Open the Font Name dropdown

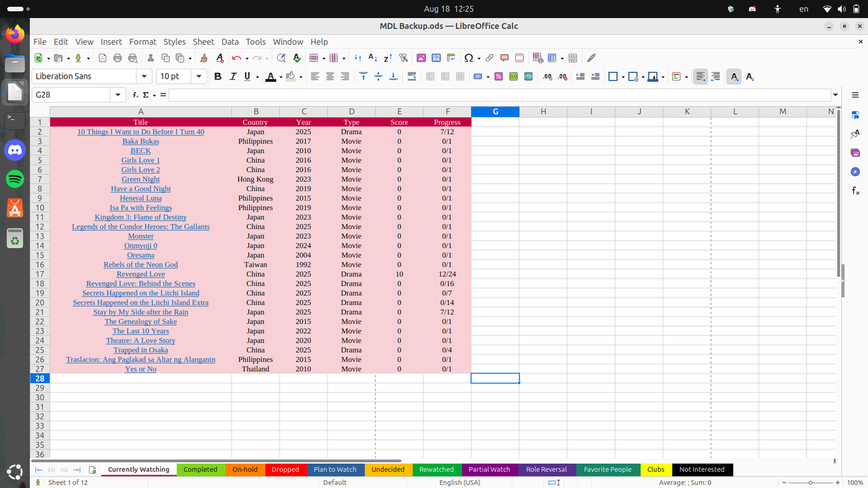coord(144,77)
